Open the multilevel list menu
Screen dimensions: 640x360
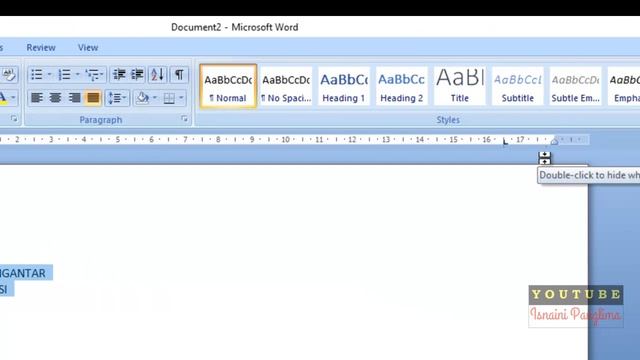point(94,75)
